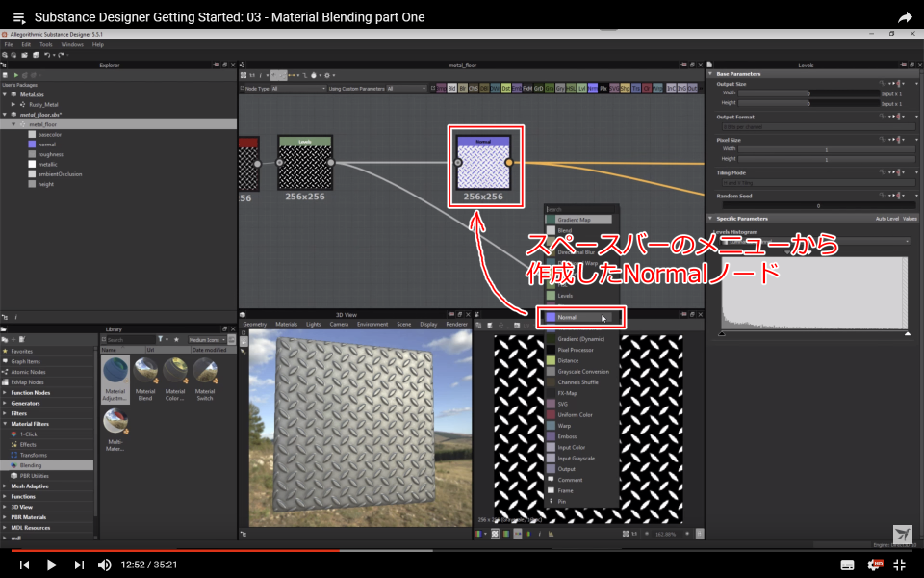Image resolution: width=924 pixels, height=578 pixels.
Task: Click the Normal node's orange output connector
Action: [x=509, y=163]
